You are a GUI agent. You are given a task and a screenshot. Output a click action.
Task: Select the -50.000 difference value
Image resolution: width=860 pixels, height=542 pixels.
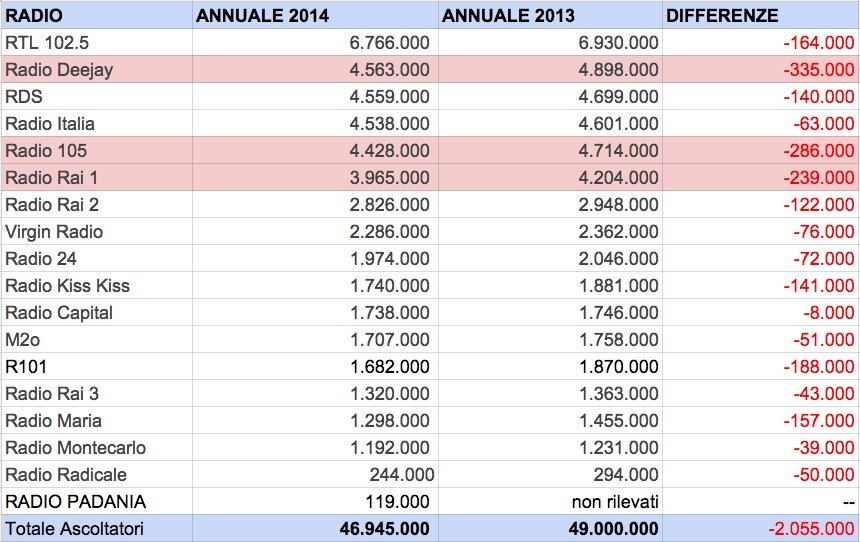[x=824, y=475]
